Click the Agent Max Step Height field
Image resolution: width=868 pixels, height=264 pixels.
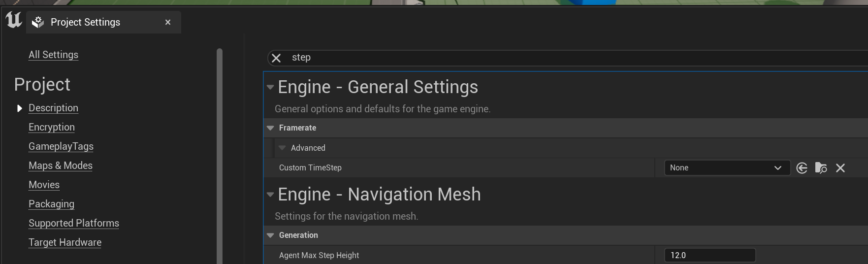[x=709, y=255]
